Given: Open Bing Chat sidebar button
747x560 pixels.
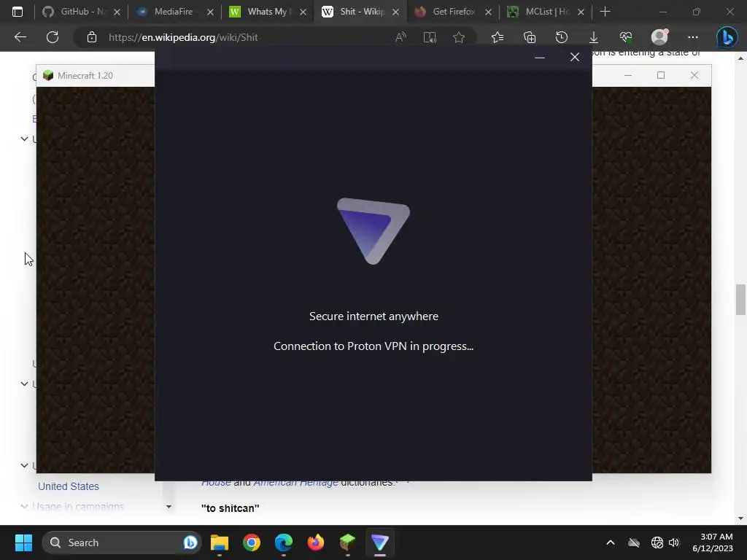Looking at the screenshot, I should pyautogui.click(x=727, y=37).
